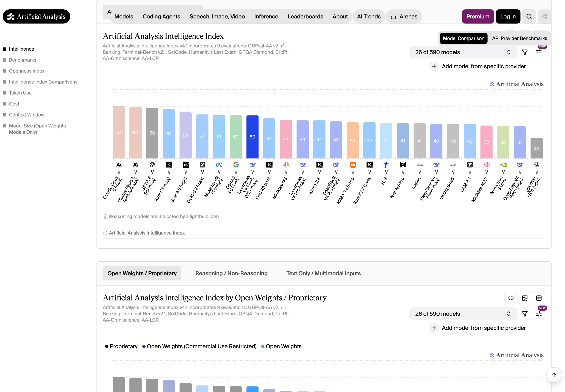The image size is (565, 392).
Task: Click the Google logo under Gemini 3.6 Flash
Action: (236, 165)
